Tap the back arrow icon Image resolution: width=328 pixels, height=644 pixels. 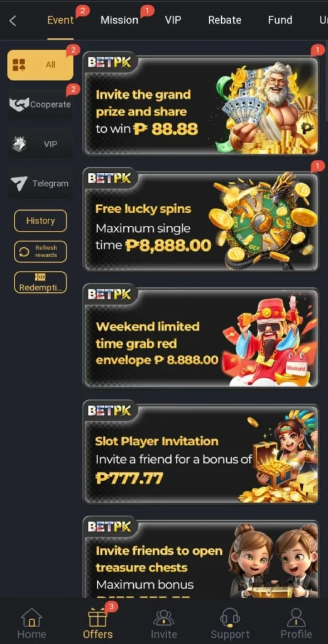click(x=13, y=21)
